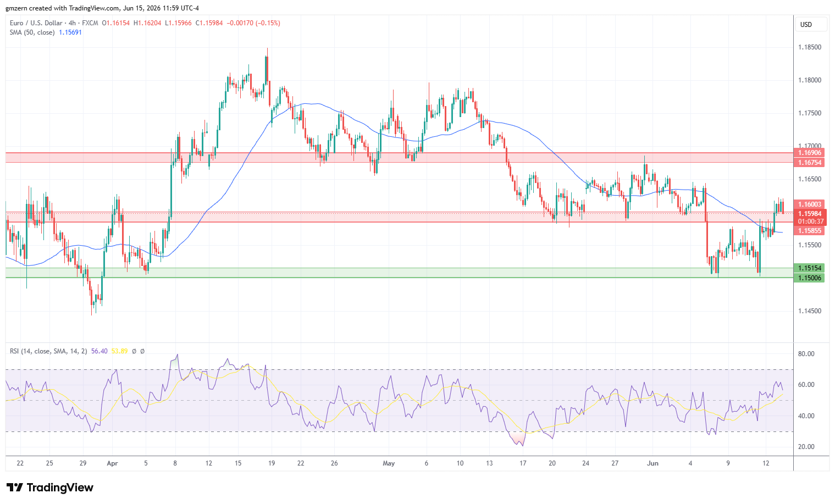Click the 1.15855 SMA price label
Screen dimensions: 835x504
pos(810,231)
